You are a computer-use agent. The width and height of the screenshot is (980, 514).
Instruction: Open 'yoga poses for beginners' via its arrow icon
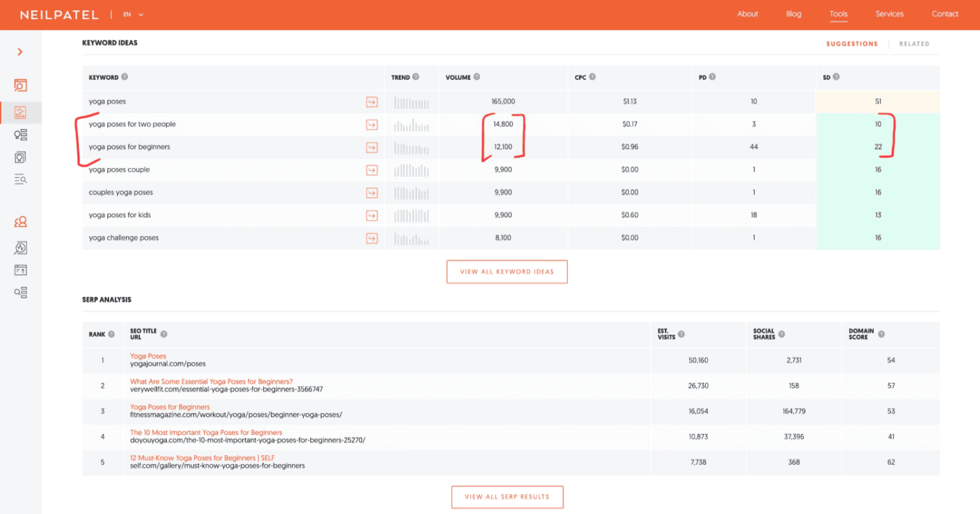[x=372, y=146]
